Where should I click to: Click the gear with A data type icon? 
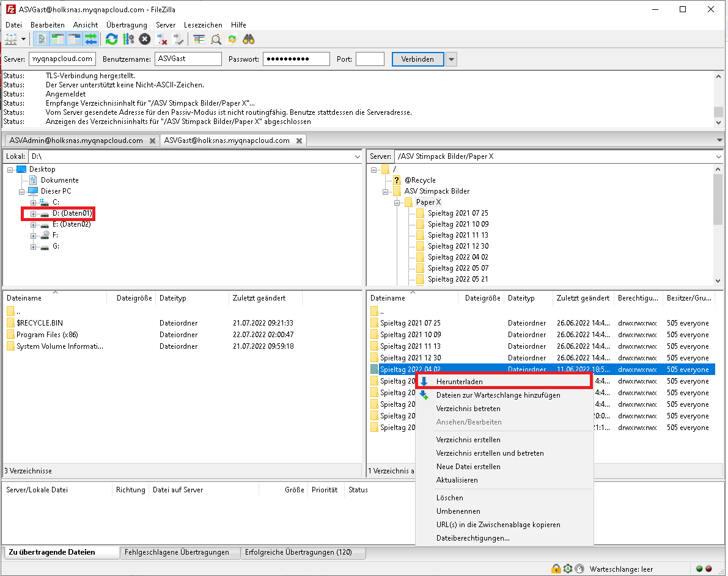pos(568,569)
